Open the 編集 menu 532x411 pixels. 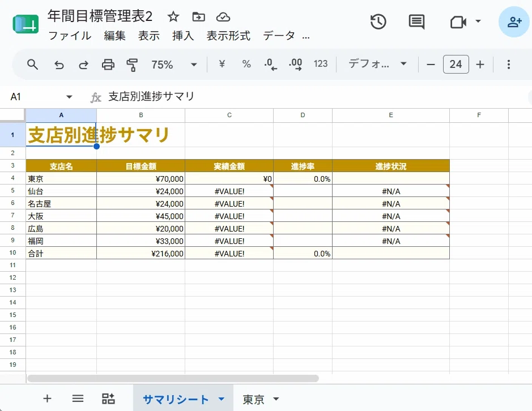[x=114, y=36]
